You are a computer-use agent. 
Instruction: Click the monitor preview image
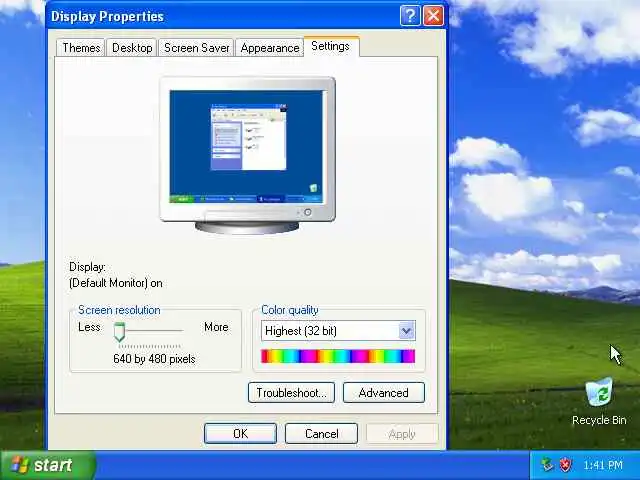pyautogui.click(x=247, y=155)
